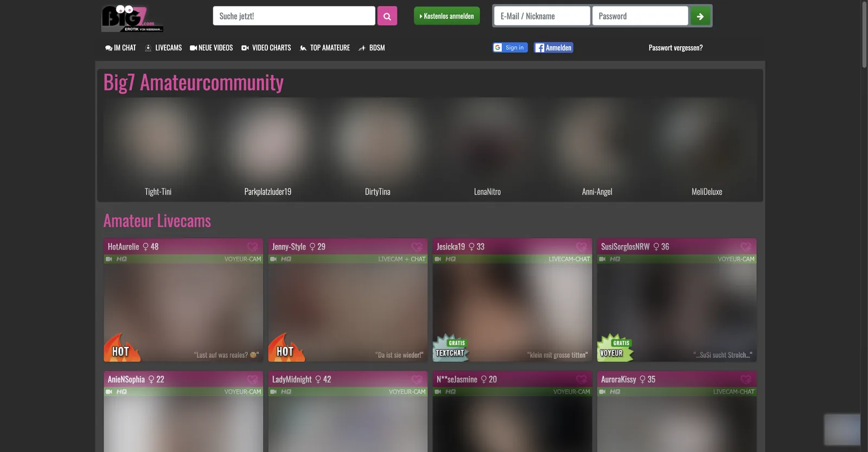This screenshot has width=868, height=452.
Task: Focus the E-Mail / Nickname field
Action: tap(542, 16)
